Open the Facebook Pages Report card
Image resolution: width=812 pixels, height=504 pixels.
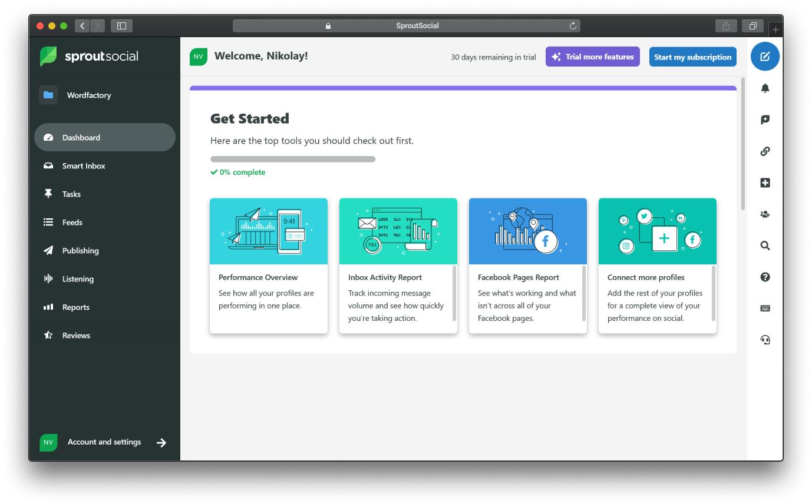tap(528, 266)
